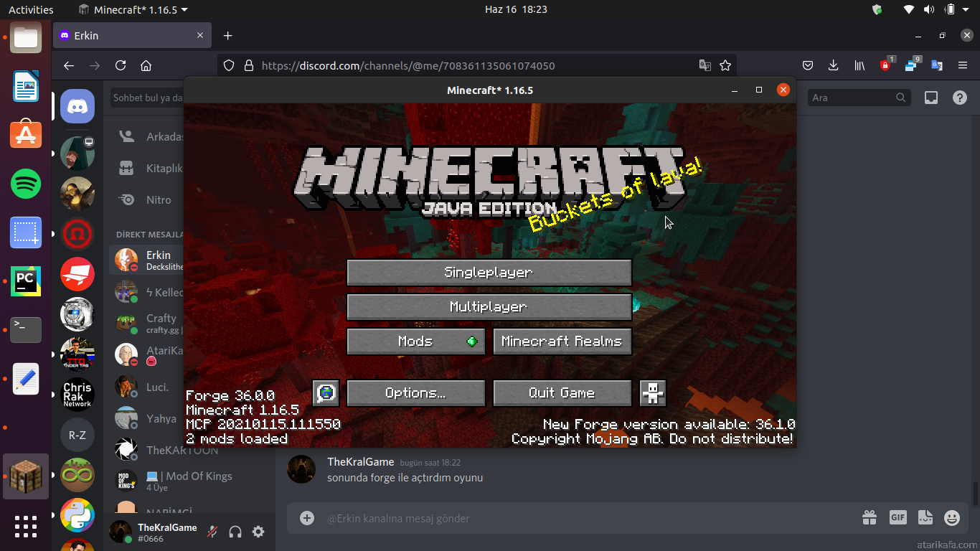The image size is (980, 551).
Task: Reload the Discord page in Firefox
Action: (121, 65)
